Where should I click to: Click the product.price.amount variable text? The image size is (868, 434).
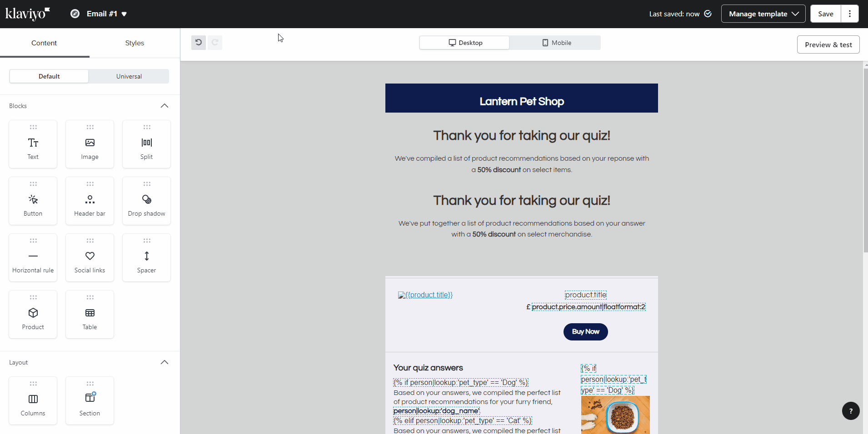point(589,307)
